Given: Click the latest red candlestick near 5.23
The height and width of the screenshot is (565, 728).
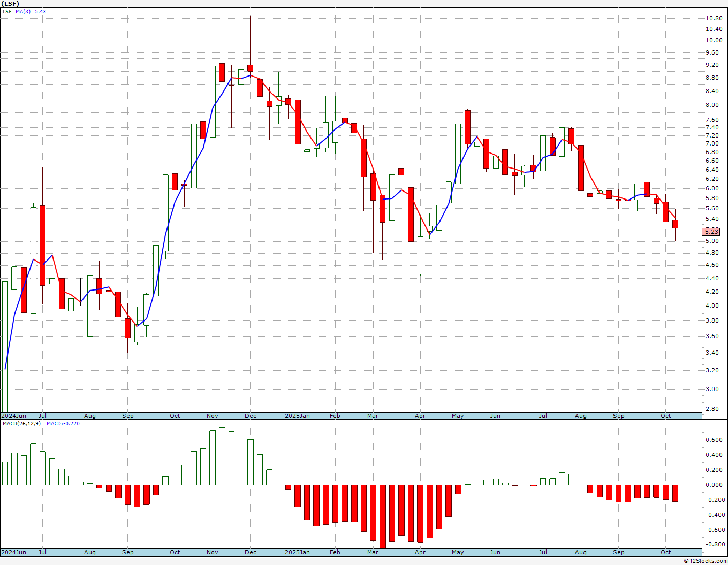Looking at the screenshot, I should [x=676, y=224].
